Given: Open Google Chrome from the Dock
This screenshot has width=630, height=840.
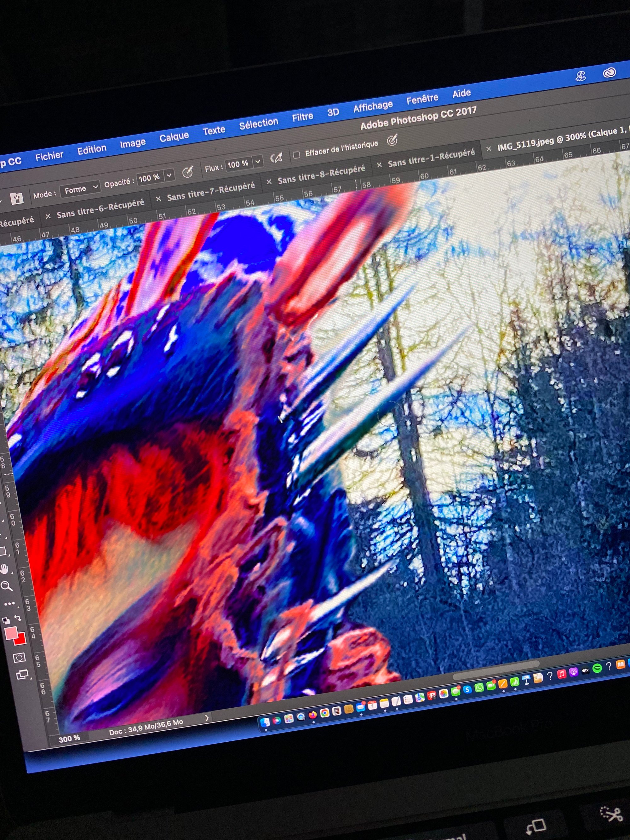Looking at the screenshot, I should tap(325, 713).
